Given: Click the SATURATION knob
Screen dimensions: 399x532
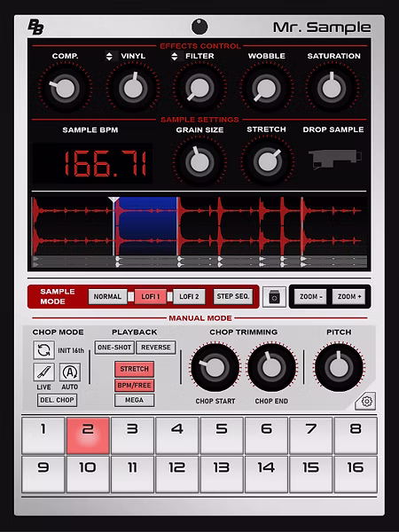Looking at the screenshot, I should point(332,88).
